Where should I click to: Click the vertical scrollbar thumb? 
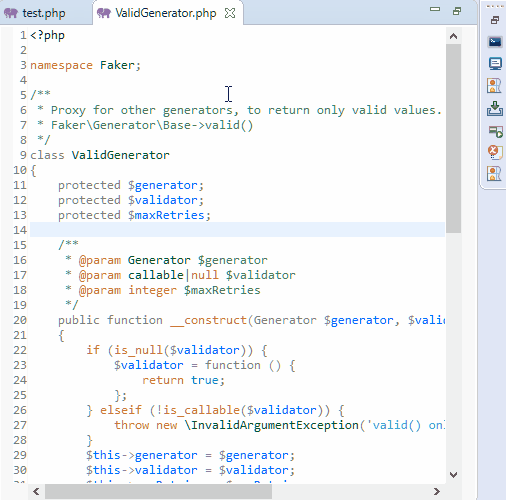pos(453,138)
